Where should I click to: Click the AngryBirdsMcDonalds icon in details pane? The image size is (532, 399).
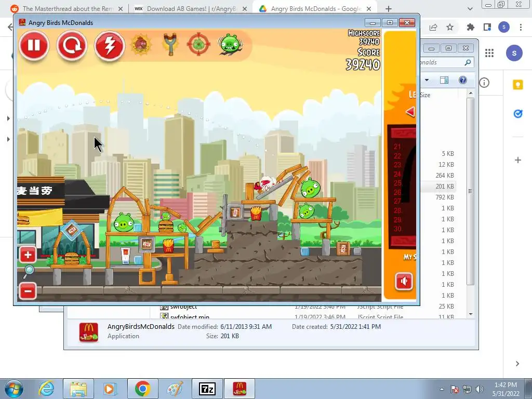click(88, 332)
